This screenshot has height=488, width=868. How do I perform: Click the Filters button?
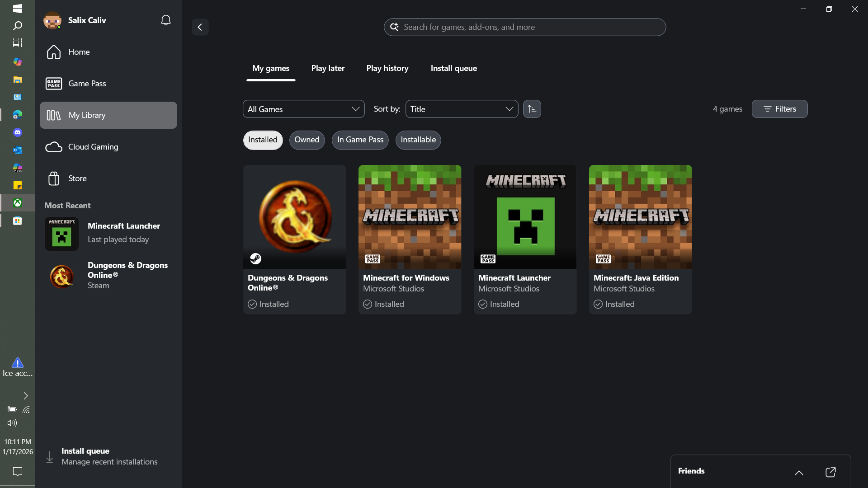(779, 109)
